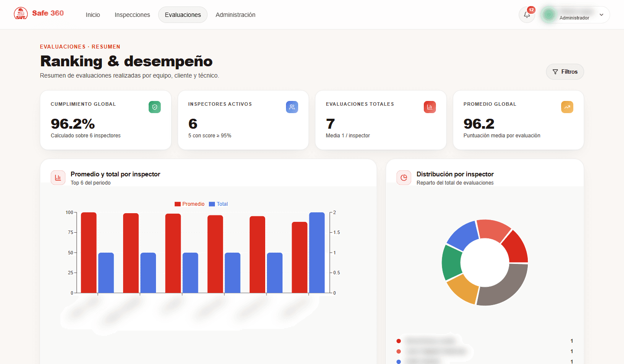Click the green shield icon in Cumplimiento Global card
Viewport: 624px width, 364px height.
coord(155,107)
